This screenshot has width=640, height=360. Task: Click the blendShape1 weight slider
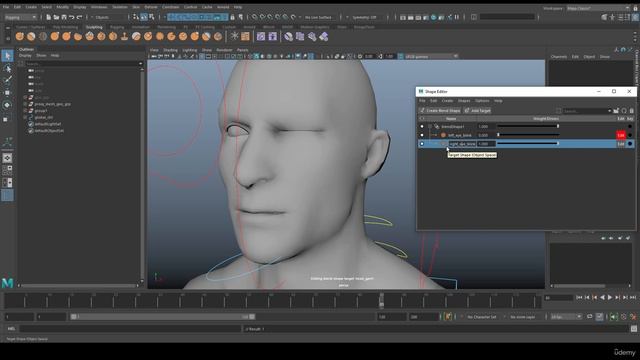click(528, 127)
